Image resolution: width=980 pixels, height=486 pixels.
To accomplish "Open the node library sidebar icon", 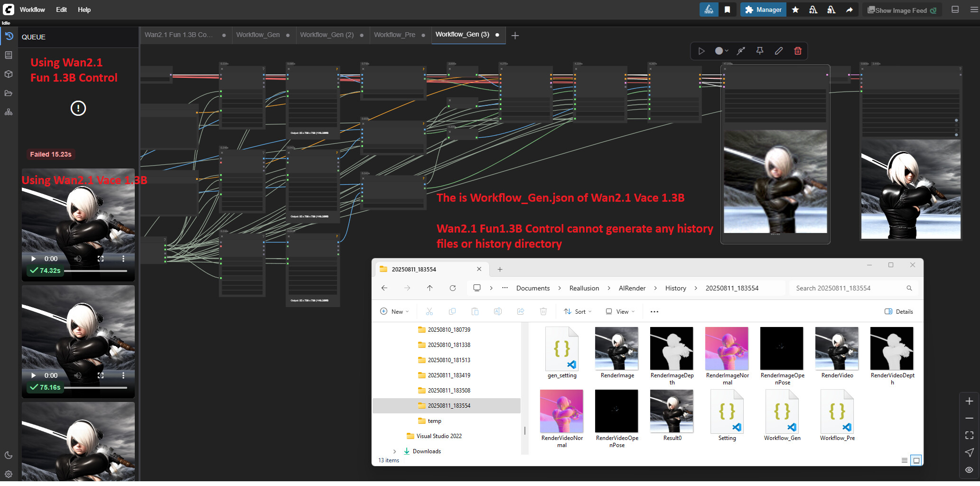I will [9, 55].
